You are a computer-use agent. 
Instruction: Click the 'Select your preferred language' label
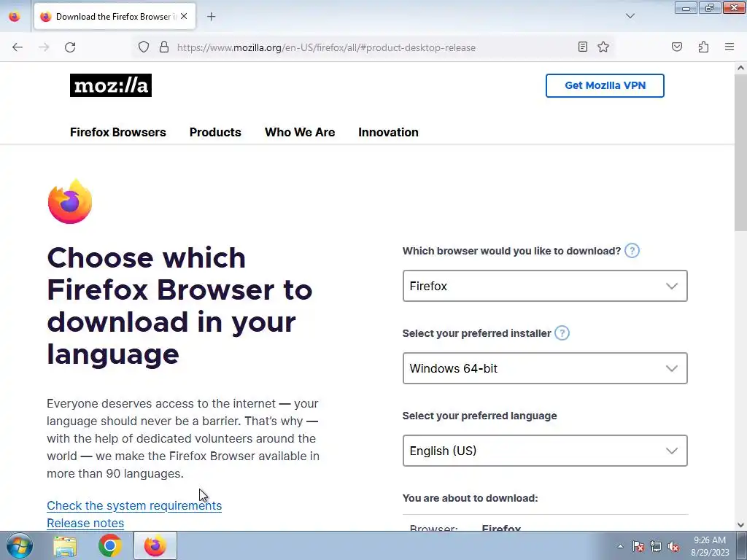tap(480, 416)
